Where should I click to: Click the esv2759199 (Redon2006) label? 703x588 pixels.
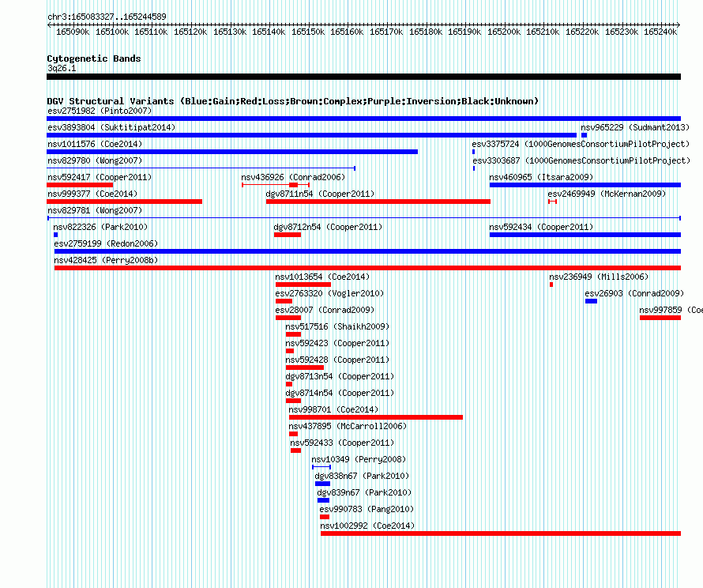tap(106, 243)
